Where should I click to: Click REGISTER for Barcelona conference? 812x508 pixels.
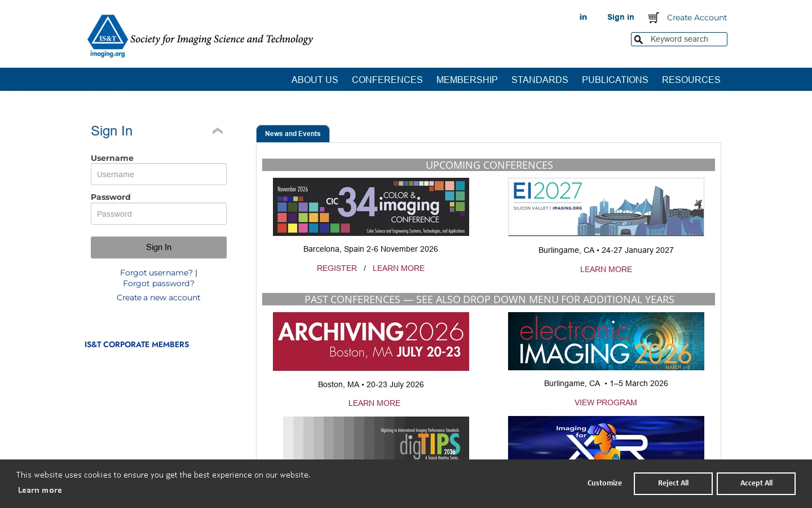tap(337, 268)
